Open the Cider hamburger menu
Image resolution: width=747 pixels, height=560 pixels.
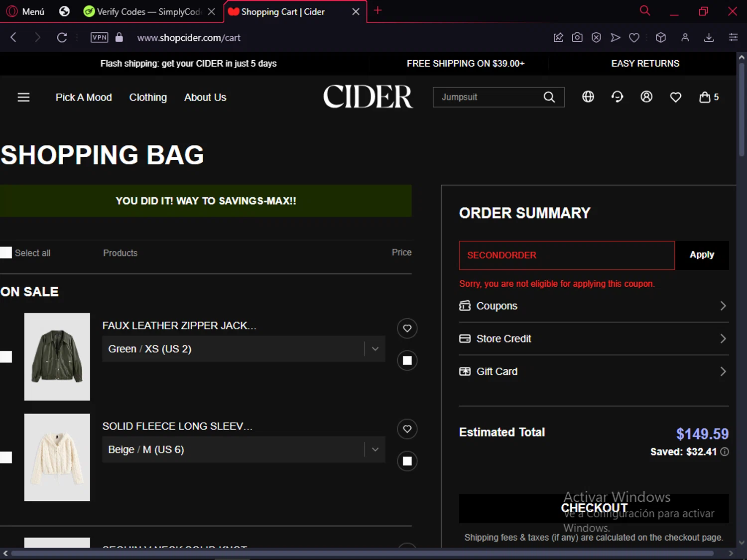tap(23, 97)
